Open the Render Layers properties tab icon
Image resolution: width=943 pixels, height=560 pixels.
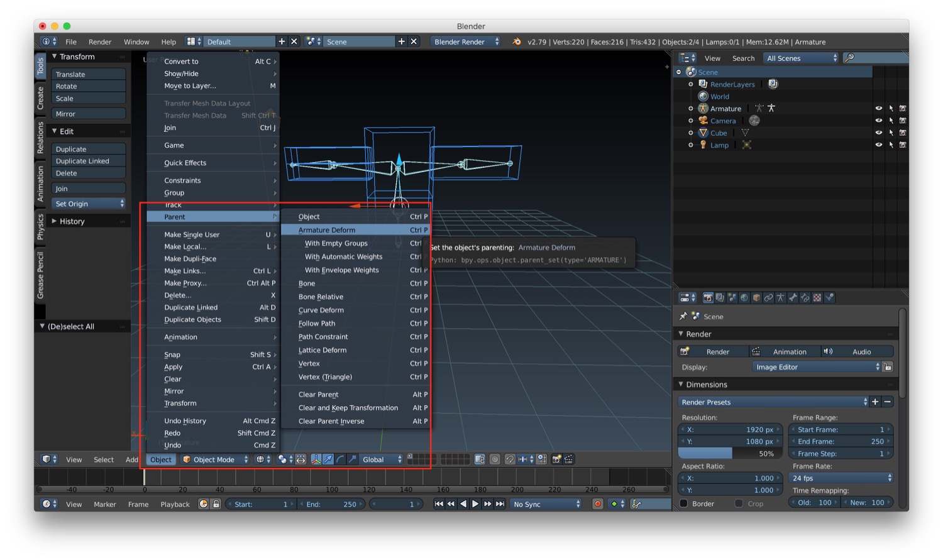point(720,297)
